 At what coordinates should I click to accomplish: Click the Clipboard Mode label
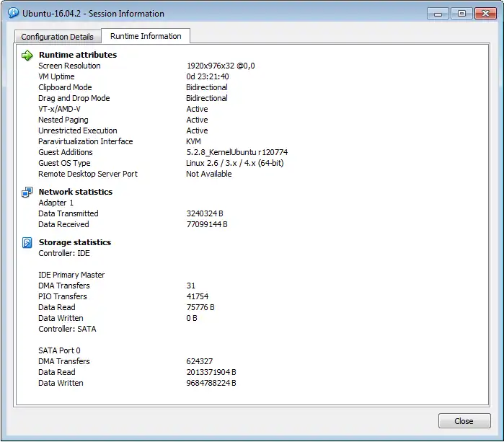pyautogui.click(x=65, y=87)
